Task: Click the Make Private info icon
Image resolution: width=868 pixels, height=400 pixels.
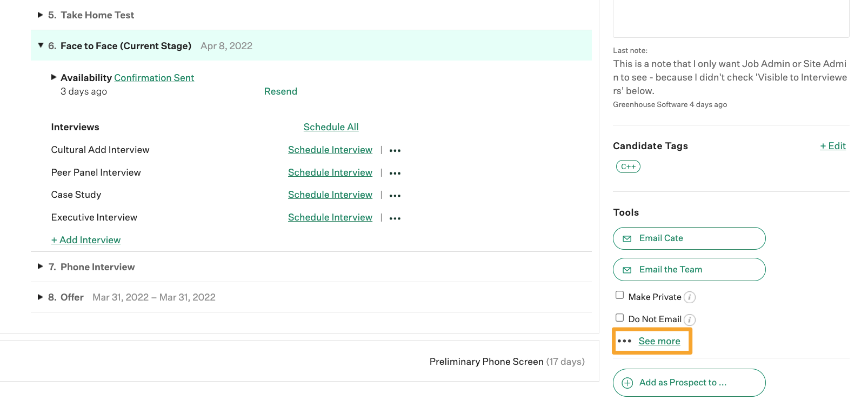Action: [x=690, y=297]
